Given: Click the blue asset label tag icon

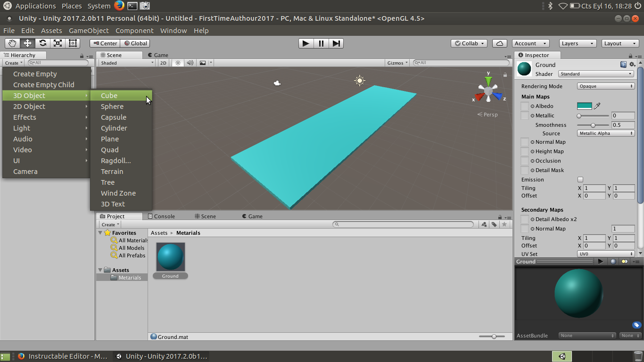Looking at the screenshot, I should [x=636, y=325].
